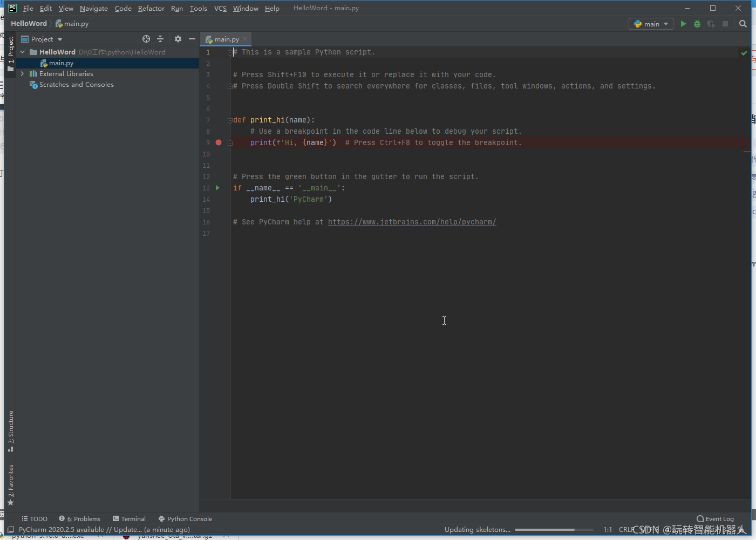Screen dimensions: 756x540
Task: Click main.py breadcrumb in navigation bar
Action: click(x=72, y=24)
